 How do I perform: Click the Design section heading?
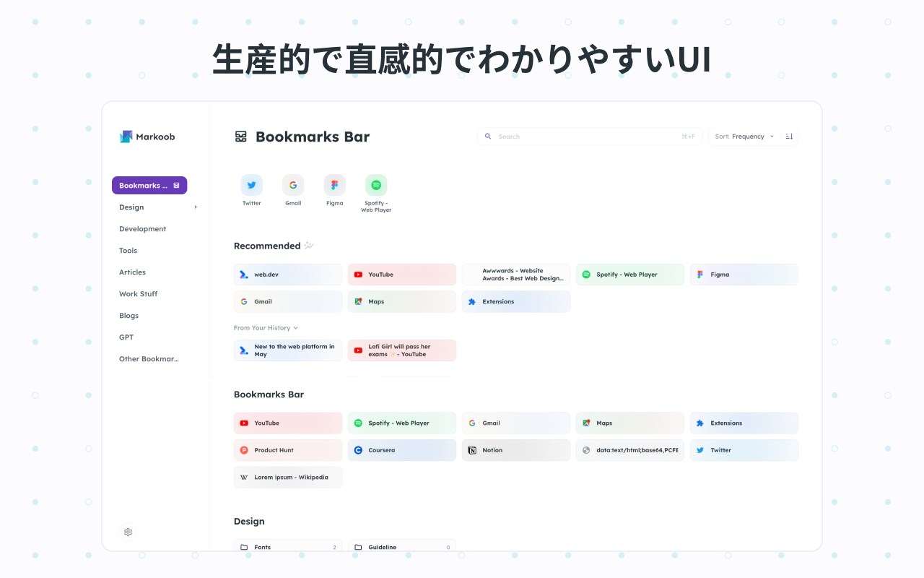249,522
